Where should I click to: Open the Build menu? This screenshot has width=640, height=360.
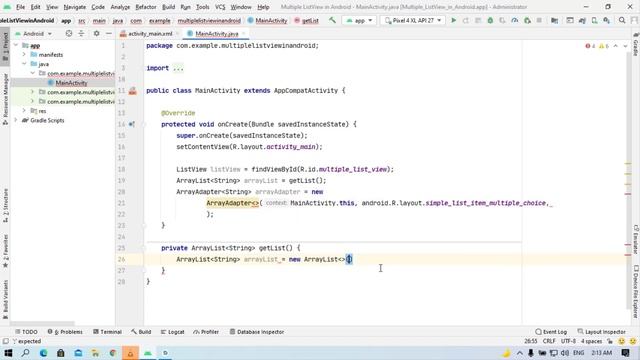point(168,7)
